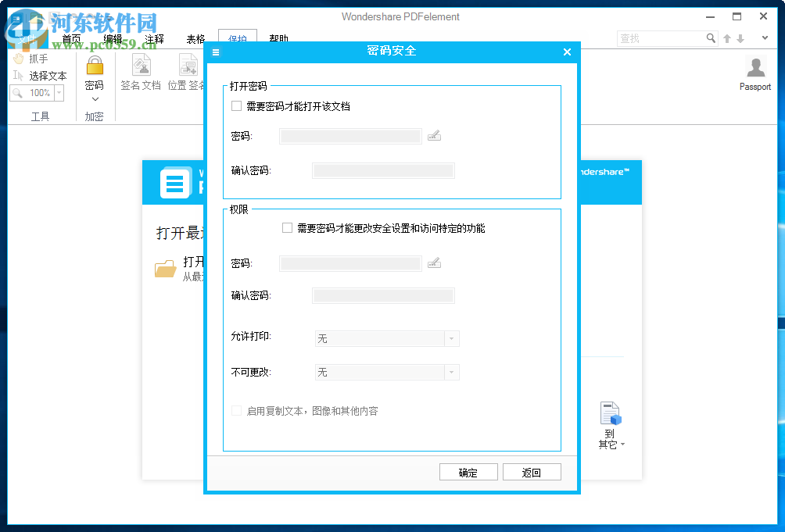Enable 需要密码才能打开该文档 checkbox
Image resolution: width=785 pixels, height=532 pixels.
click(x=236, y=106)
